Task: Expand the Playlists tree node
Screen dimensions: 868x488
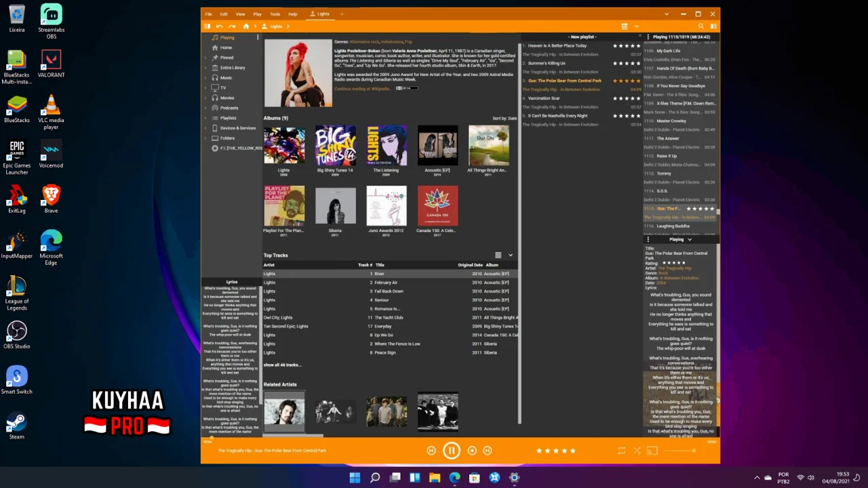Action: pyautogui.click(x=205, y=118)
